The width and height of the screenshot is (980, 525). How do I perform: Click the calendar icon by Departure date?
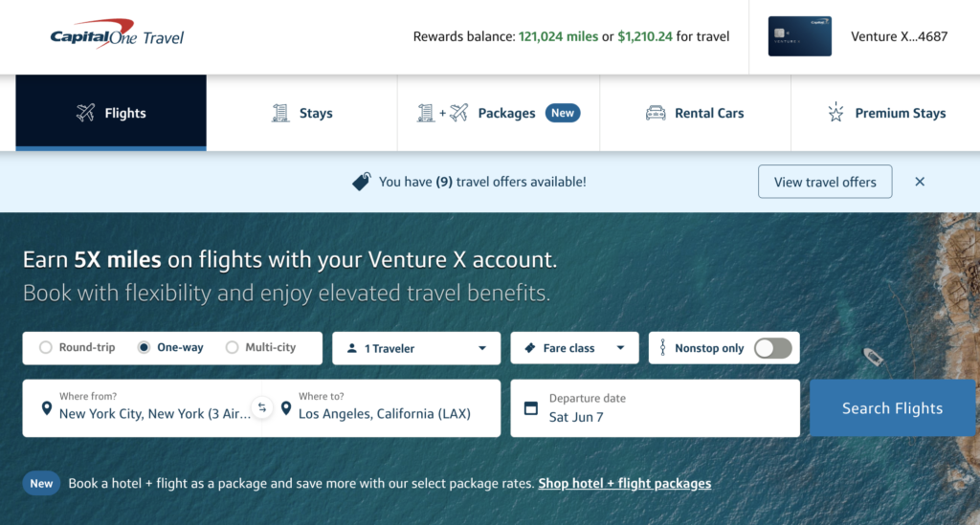coord(531,408)
